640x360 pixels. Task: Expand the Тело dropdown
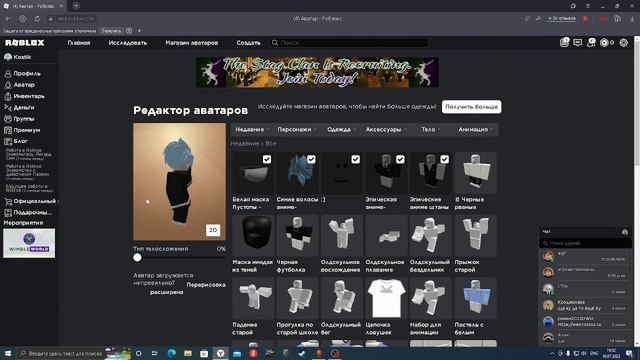[430, 129]
